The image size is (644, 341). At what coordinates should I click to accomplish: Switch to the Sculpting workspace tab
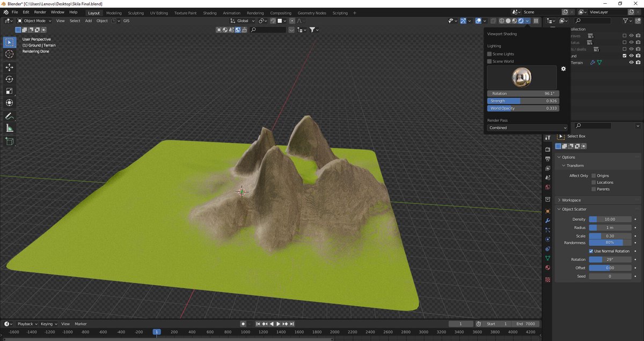pyautogui.click(x=136, y=13)
